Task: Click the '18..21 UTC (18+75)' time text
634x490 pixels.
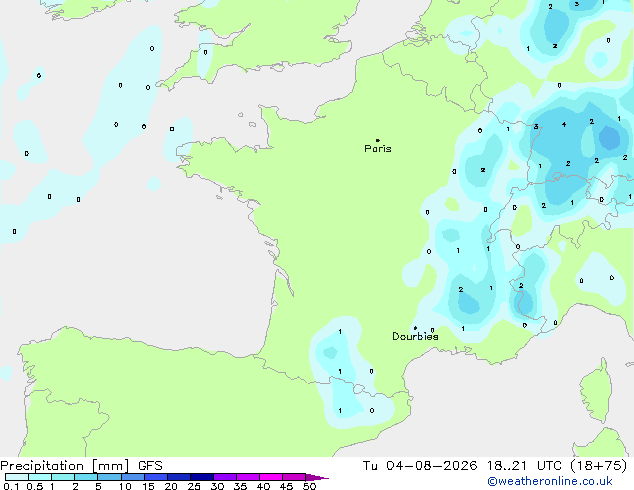Action: click(x=557, y=466)
